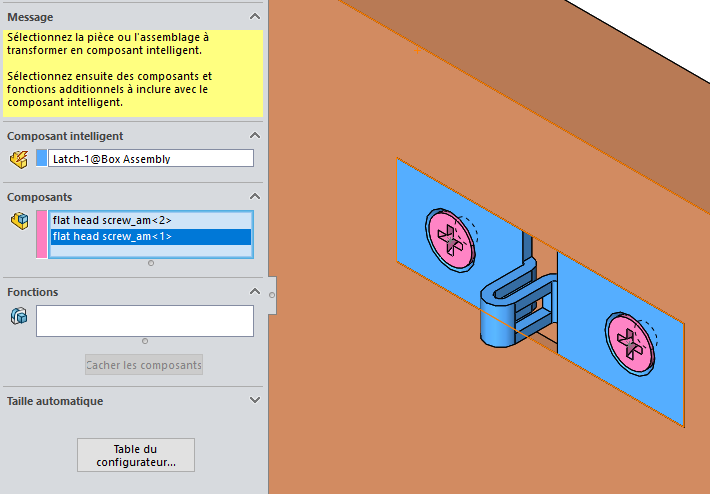Click the Composant intelligent section title
Viewport: 710px width, 494px height.
coord(65,136)
